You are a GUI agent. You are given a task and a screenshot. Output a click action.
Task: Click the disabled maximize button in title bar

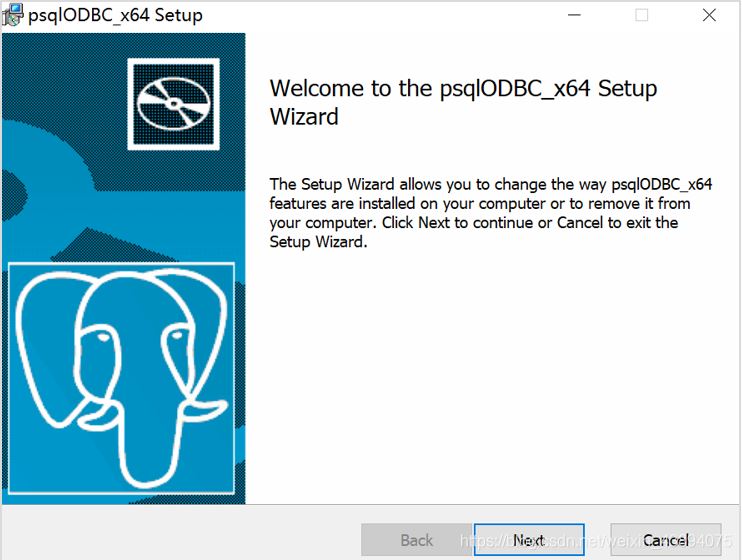pos(642,15)
